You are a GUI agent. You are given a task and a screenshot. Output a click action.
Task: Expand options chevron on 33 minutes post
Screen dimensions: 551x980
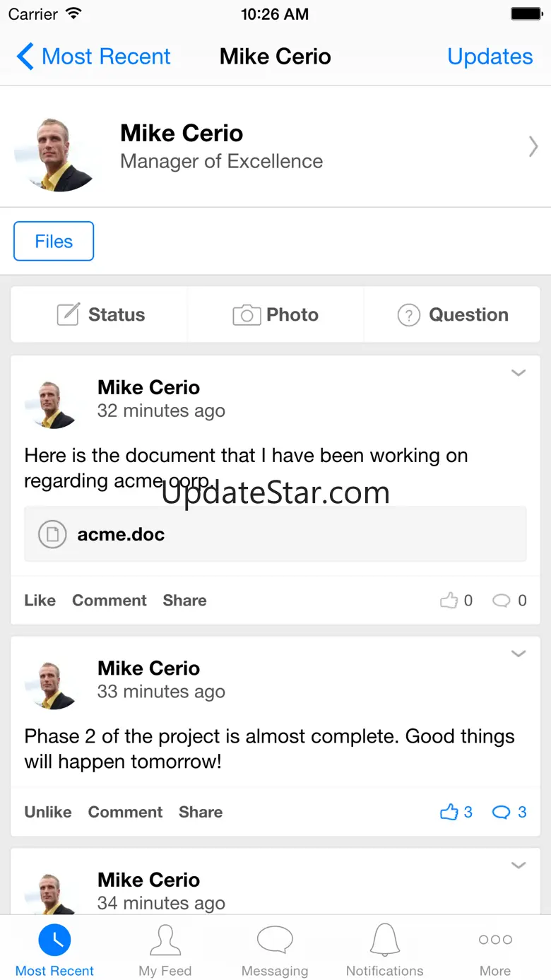click(x=519, y=654)
